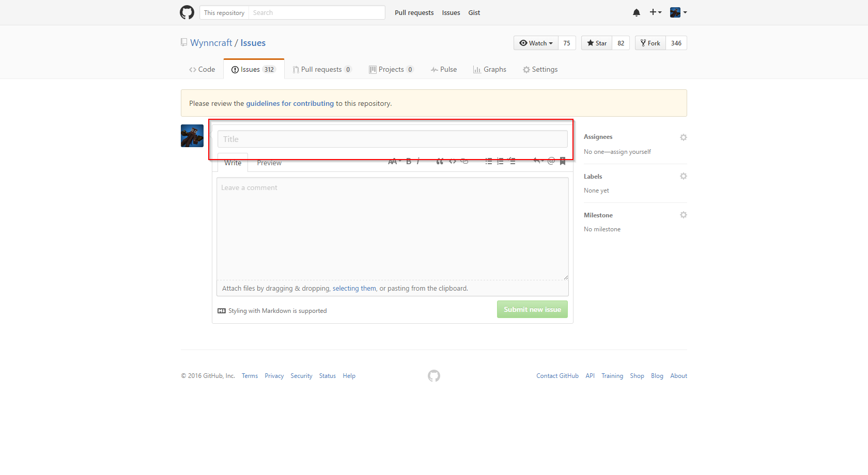Toggle italic text formatting
Viewport: 868px width, 475px height.
pos(418,161)
